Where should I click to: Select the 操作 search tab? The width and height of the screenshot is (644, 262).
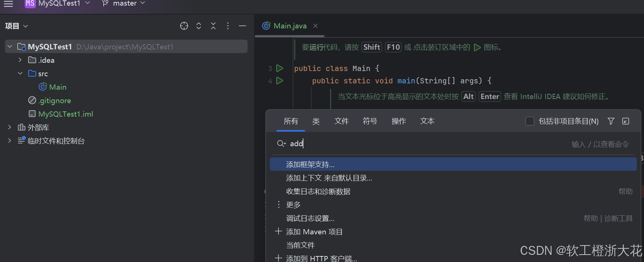(399, 121)
